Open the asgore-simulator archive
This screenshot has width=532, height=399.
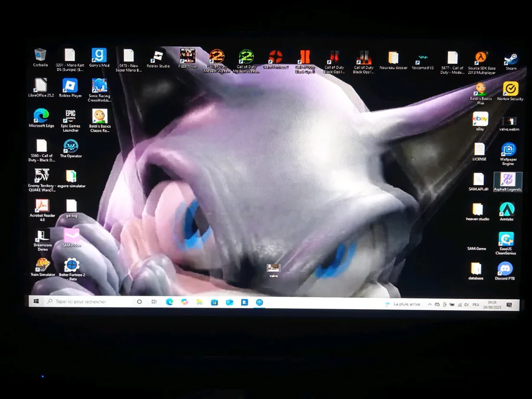click(72, 179)
